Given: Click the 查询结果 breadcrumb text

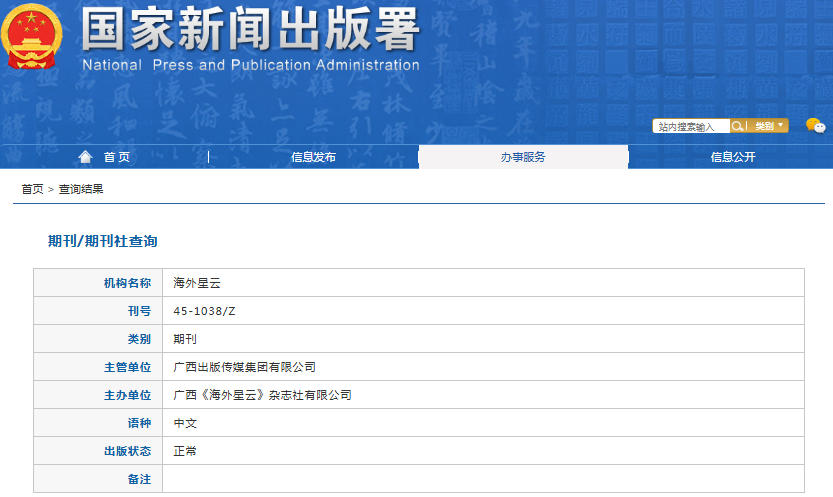Looking at the screenshot, I should coord(81,189).
